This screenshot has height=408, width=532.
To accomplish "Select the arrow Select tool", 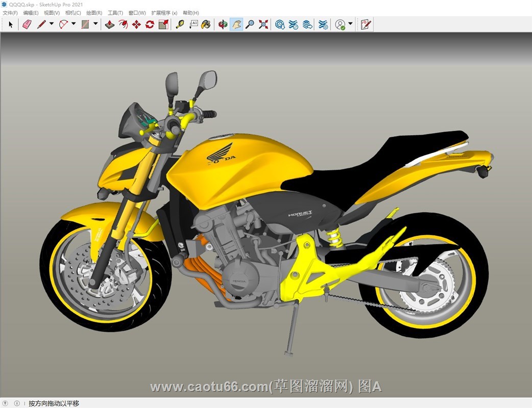I will [11, 24].
